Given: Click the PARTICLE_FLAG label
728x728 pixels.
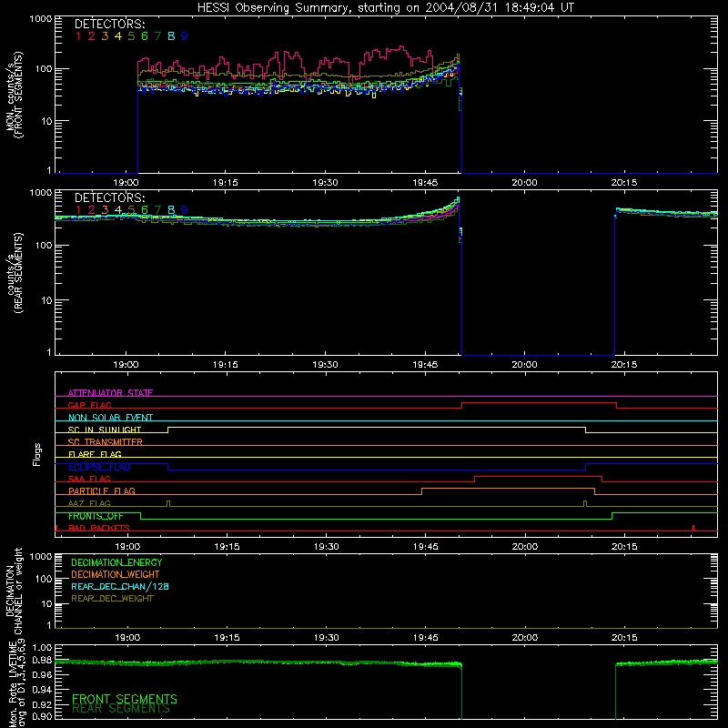Looking at the screenshot, I should [x=102, y=490].
